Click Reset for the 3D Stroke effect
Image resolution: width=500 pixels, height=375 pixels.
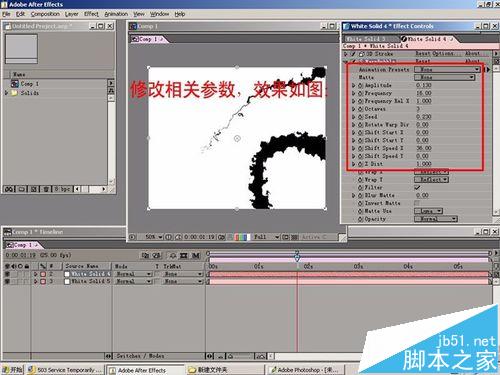[x=421, y=53]
